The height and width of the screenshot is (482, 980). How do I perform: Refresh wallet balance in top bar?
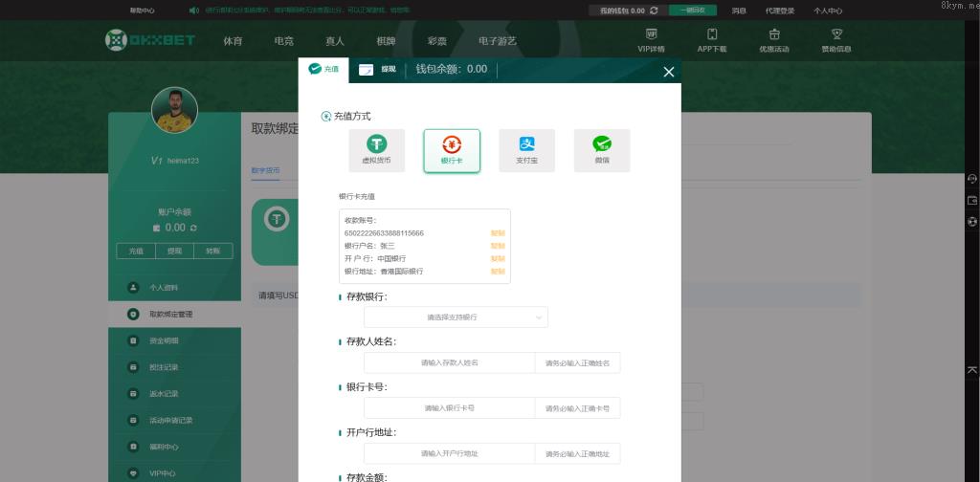(654, 11)
